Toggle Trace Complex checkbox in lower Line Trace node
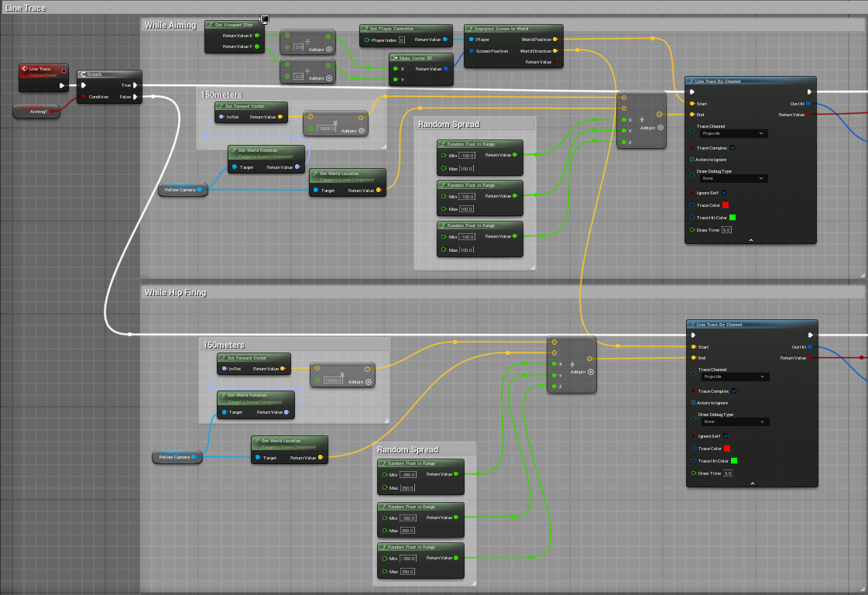Screen dimensions: 868x595 732,391
